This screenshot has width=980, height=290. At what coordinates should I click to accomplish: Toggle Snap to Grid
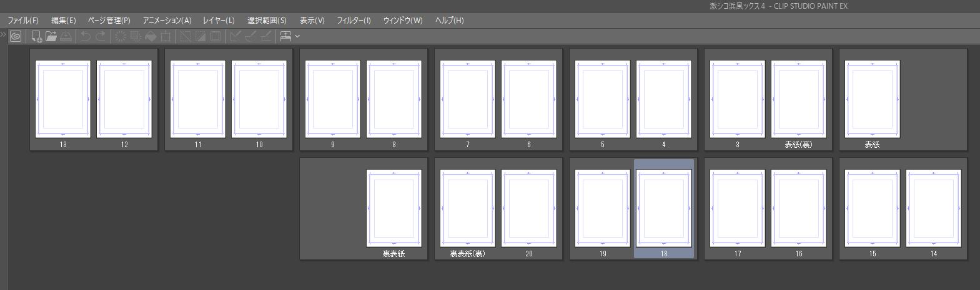click(265, 36)
